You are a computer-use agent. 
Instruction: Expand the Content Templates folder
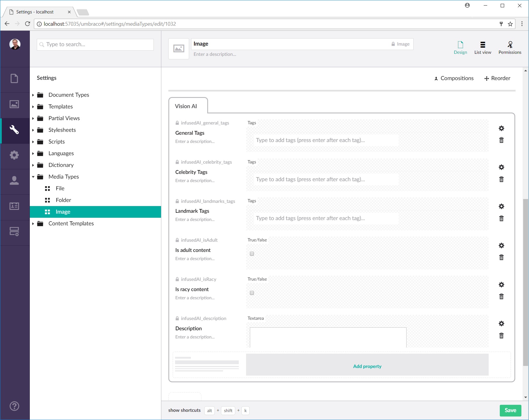click(33, 224)
